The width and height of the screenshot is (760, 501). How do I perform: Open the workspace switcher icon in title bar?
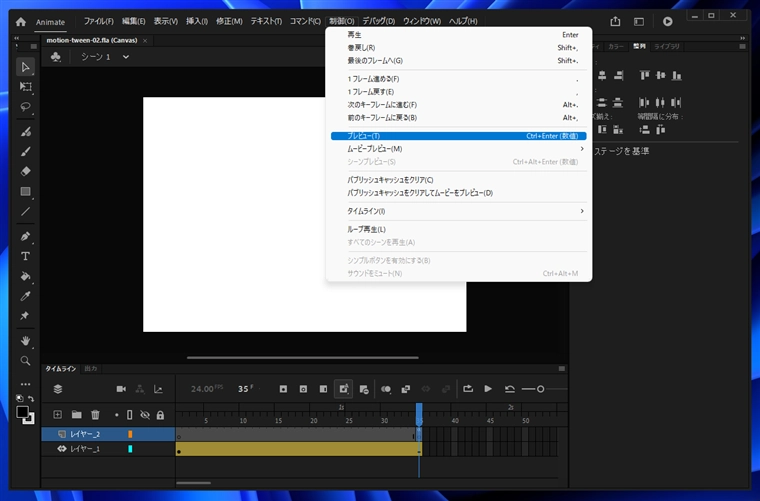(x=639, y=21)
